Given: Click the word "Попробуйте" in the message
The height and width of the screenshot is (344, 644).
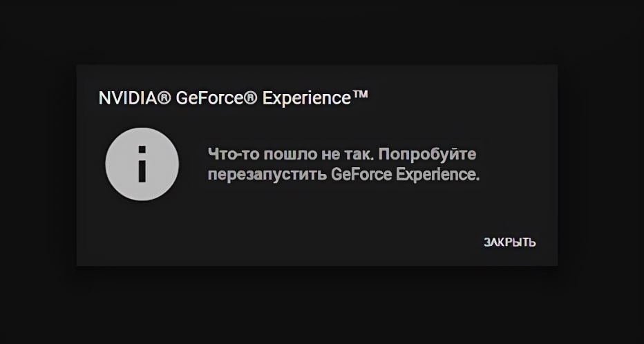Looking at the screenshot, I should 427,154.
